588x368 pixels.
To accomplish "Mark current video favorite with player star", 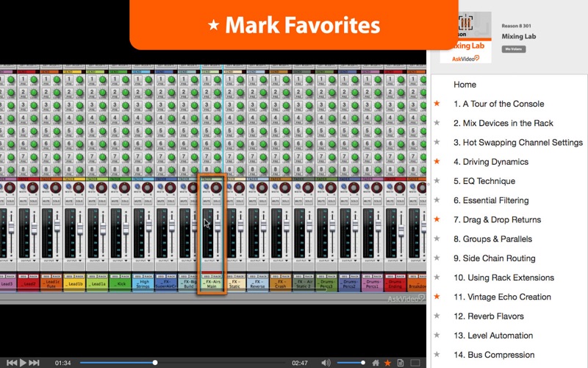I will click(x=388, y=363).
